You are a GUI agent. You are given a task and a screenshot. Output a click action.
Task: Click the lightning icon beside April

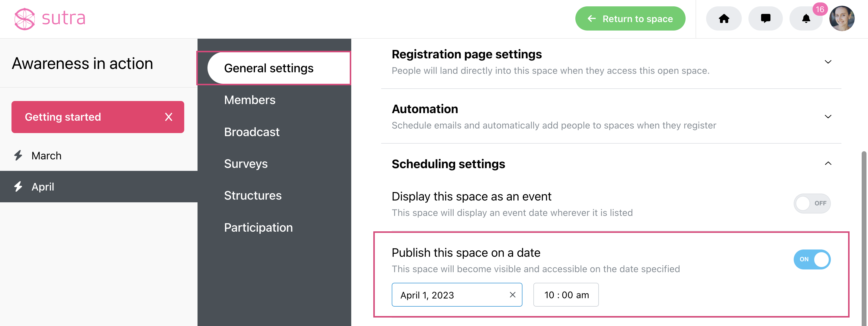pos(18,187)
